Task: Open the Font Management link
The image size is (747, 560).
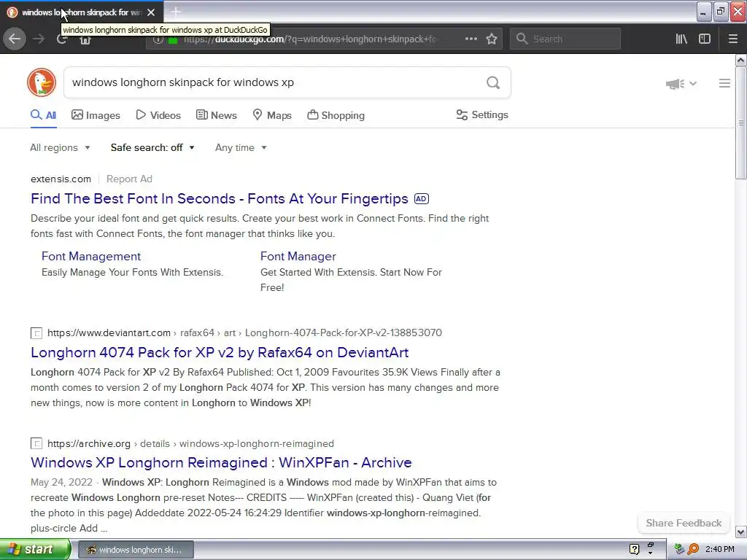Action: tap(91, 256)
